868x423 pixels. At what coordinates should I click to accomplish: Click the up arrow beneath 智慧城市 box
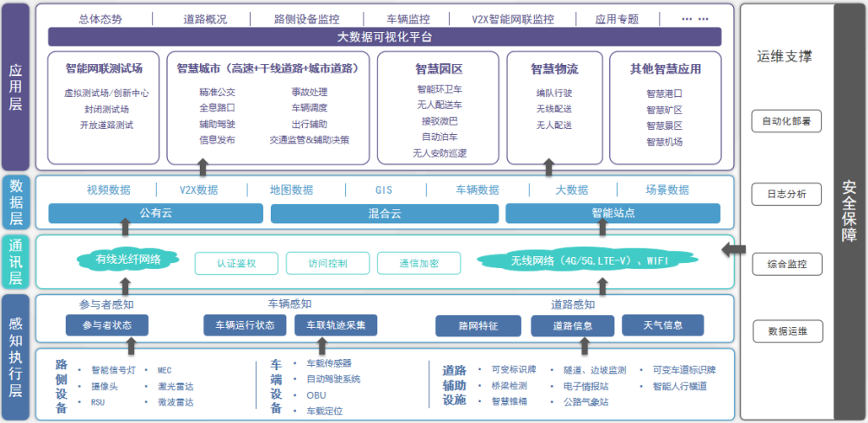[x=203, y=167]
